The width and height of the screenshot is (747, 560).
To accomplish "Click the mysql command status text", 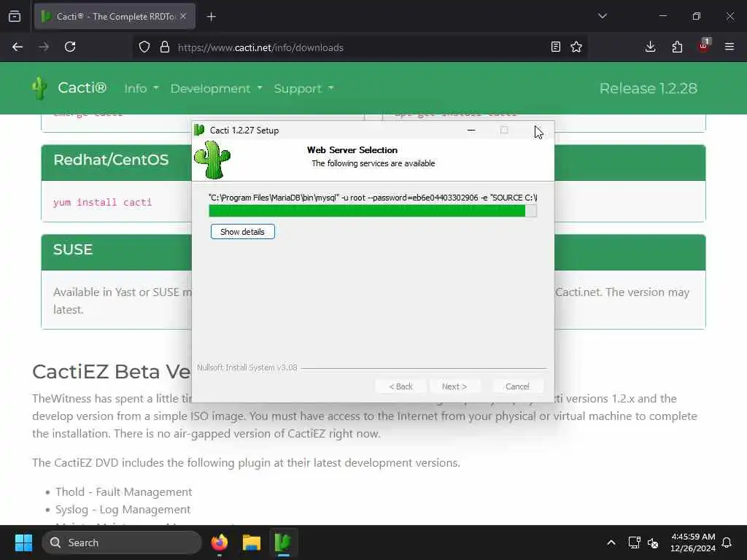I will tap(373, 198).
